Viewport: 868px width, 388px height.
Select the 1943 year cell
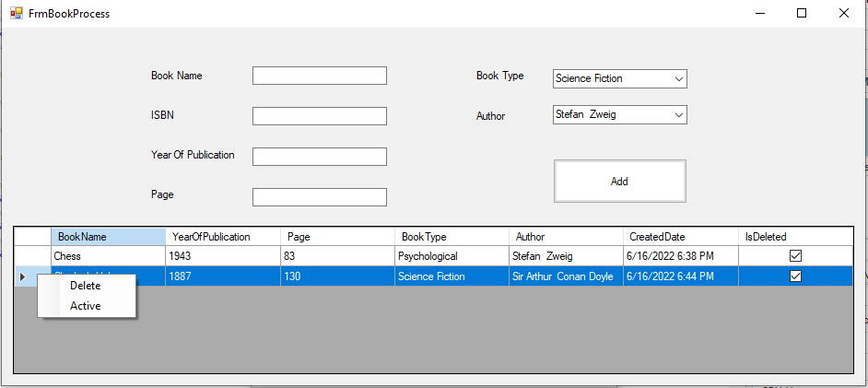223,256
